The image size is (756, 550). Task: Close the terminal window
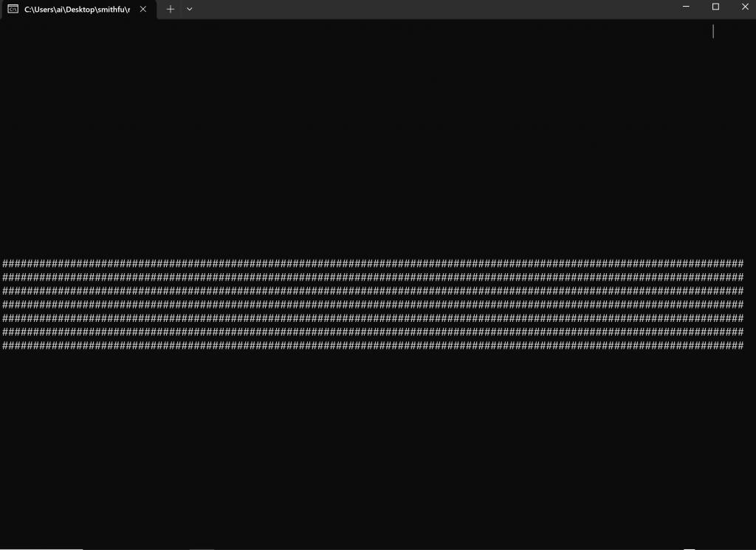coord(745,7)
